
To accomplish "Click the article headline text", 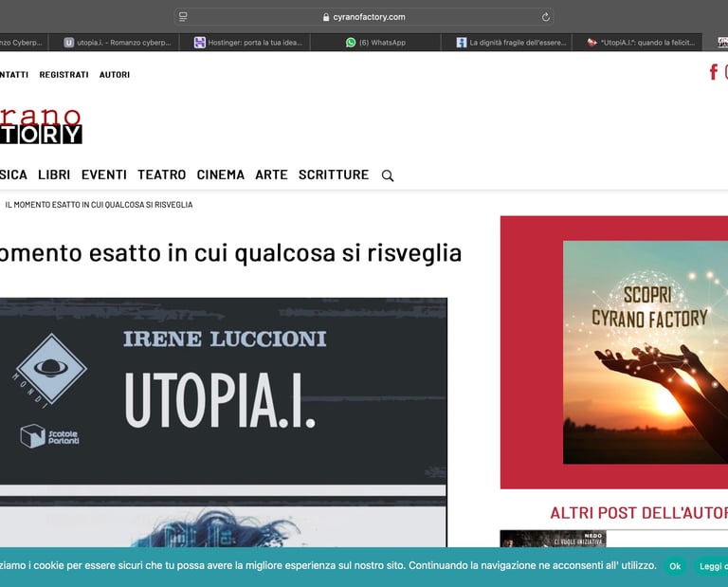I will pos(230,253).
